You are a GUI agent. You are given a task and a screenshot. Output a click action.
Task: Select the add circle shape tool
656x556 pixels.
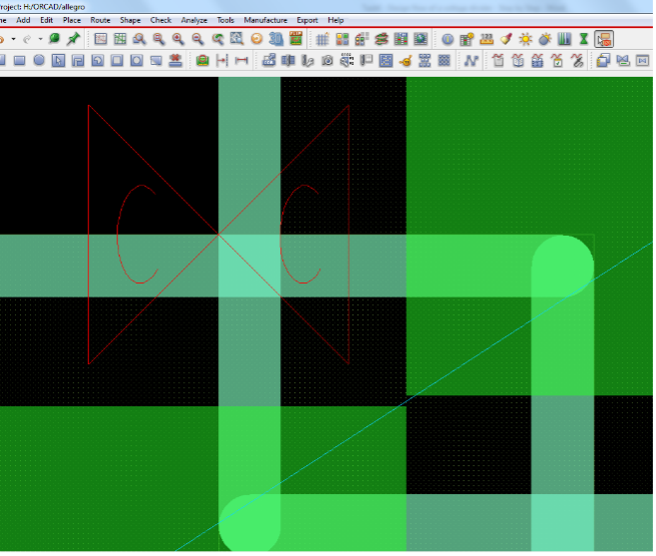click(39, 61)
